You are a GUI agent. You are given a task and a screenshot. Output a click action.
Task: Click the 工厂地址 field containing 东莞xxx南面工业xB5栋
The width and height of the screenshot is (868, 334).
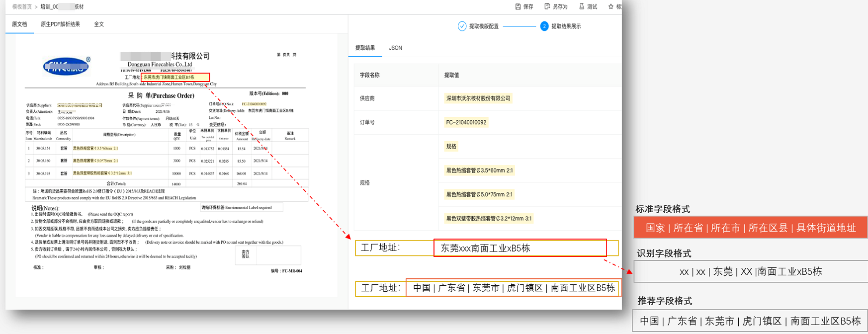[520, 248]
